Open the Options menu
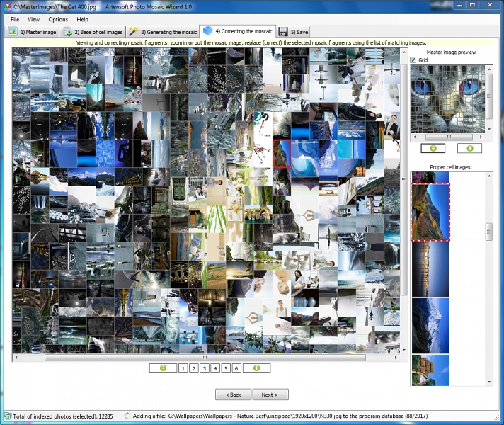Image resolution: width=504 pixels, height=425 pixels. pos(58,19)
